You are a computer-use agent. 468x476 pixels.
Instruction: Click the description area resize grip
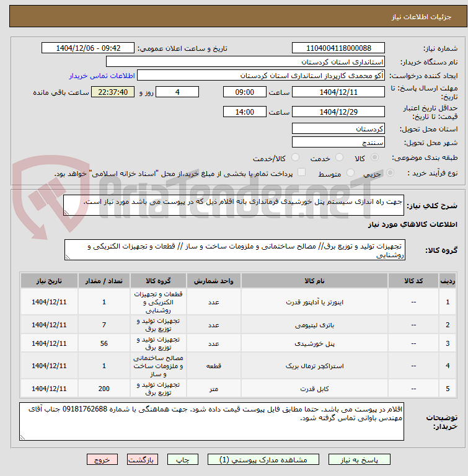click(x=66, y=213)
